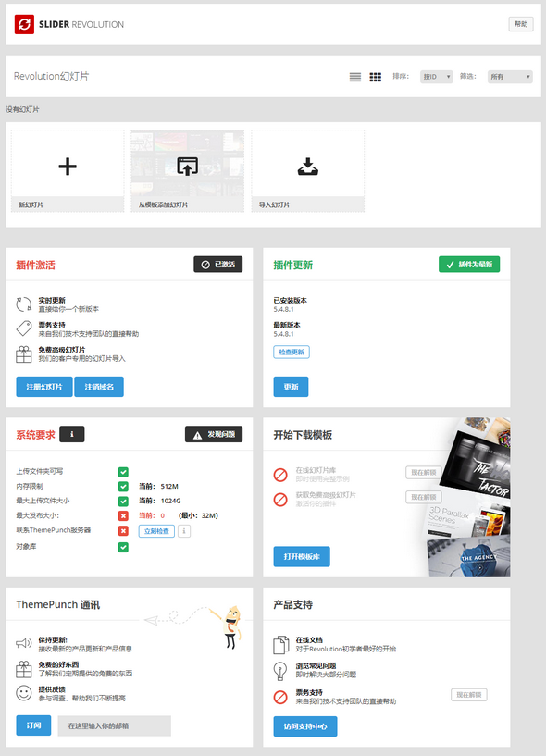Click the 新幻灯片 label
This screenshot has width=546, height=756.
31,204
